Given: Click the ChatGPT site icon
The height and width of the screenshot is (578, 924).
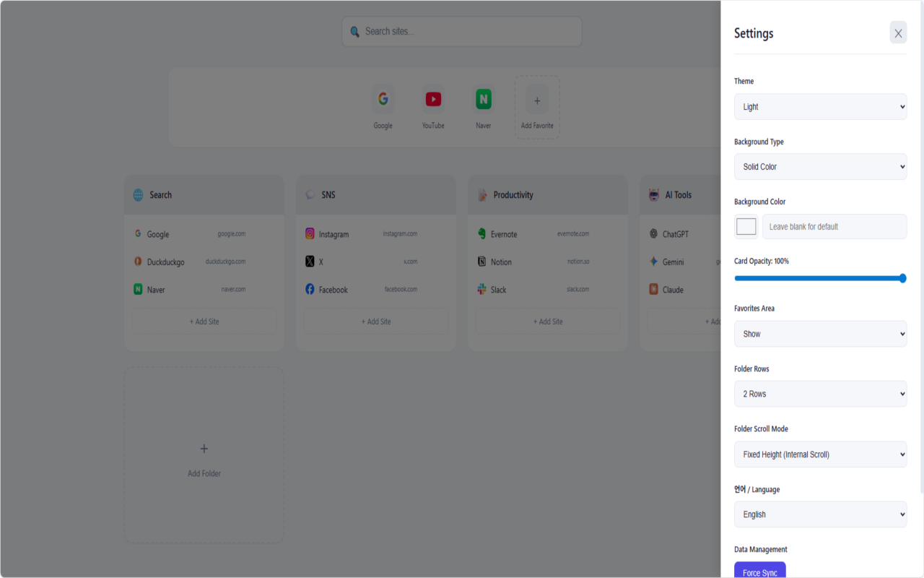Looking at the screenshot, I should pos(653,233).
